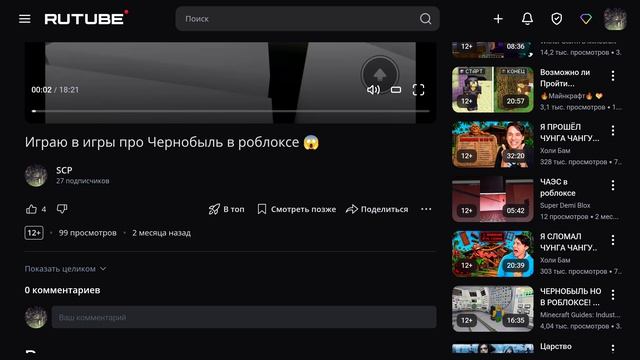Open the profile avatar in header
The image size is (640, 360).
(x=615, y=19)
